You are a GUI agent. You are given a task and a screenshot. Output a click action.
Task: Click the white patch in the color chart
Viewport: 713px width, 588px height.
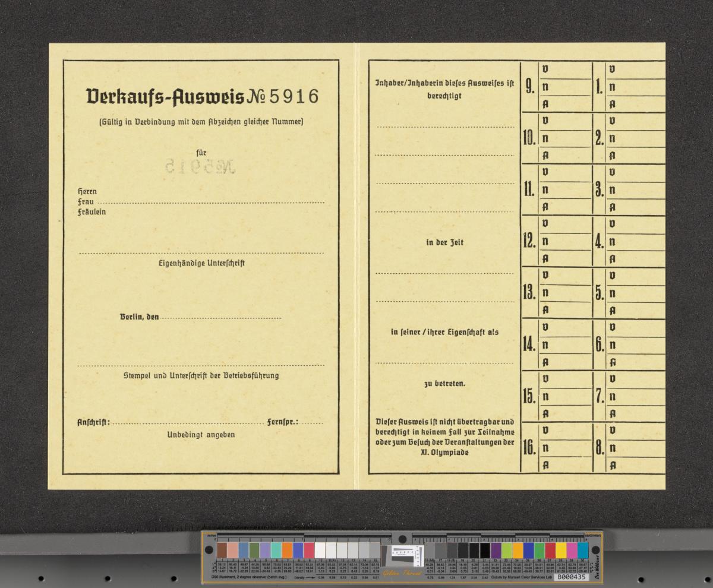click(320, 550)
